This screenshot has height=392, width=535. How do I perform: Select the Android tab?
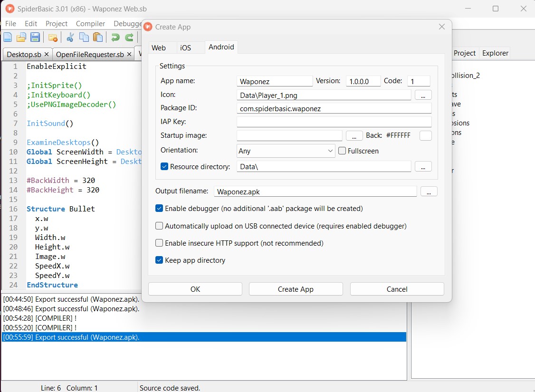221,47
